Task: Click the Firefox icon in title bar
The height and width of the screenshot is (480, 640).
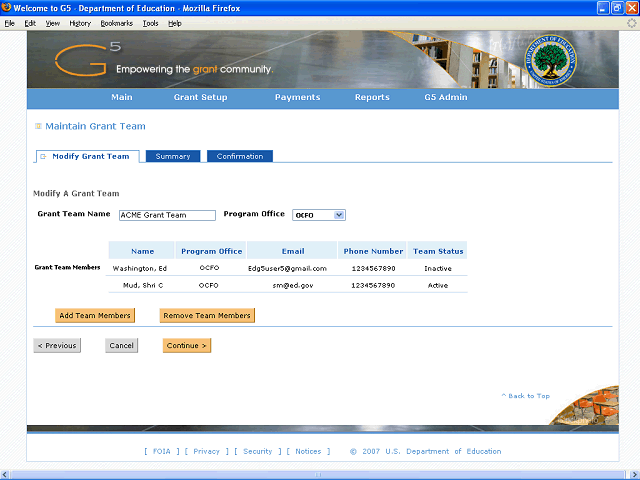Action: point(8,7)
